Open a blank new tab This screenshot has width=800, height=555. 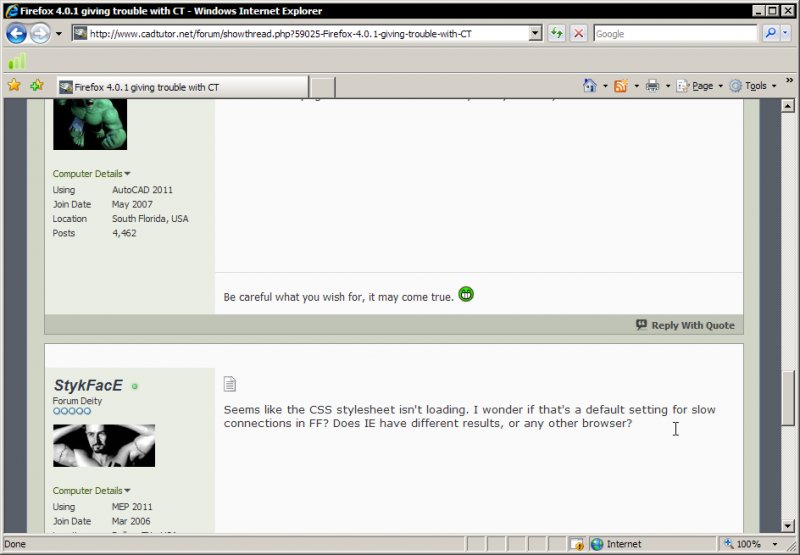pos(322,87)
